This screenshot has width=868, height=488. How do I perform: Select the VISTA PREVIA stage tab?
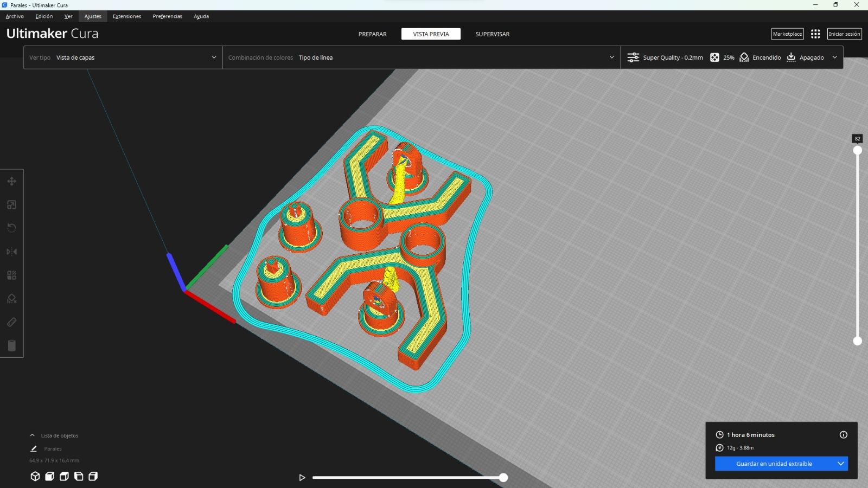431,34
